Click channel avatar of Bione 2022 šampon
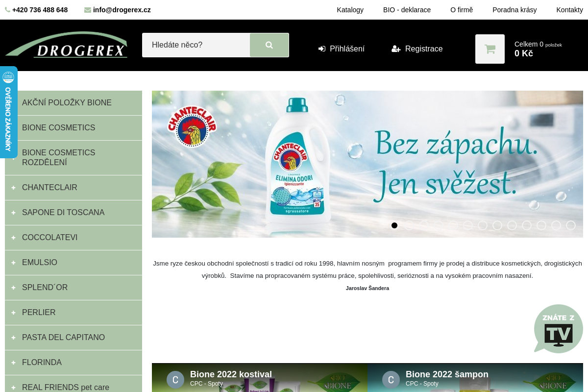 tap(391, 380)
